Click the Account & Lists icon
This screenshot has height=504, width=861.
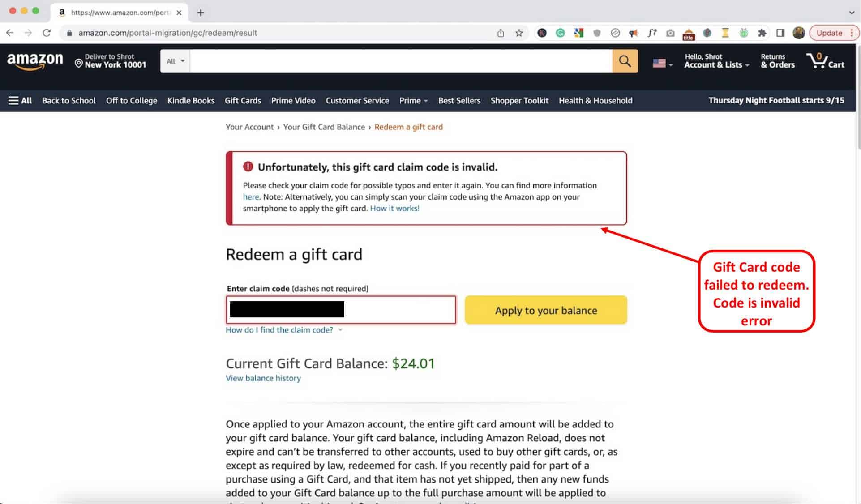pos(714,60)
